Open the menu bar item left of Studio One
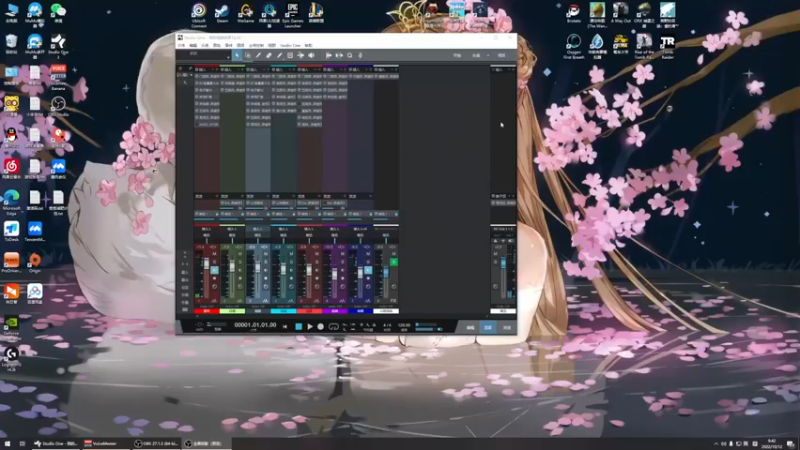The image size is (800, 450). coord(272,45)
